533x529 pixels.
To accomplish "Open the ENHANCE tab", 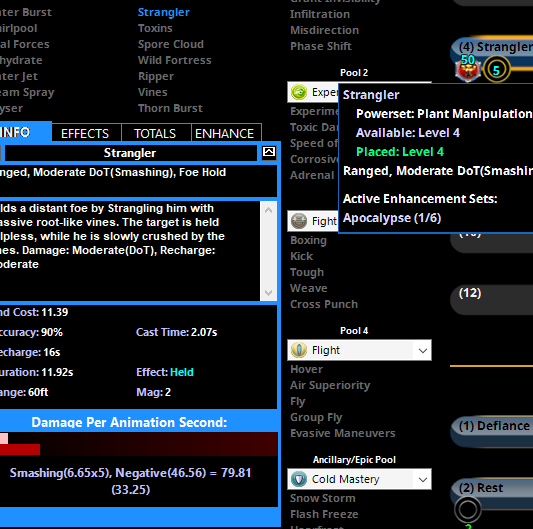I will (226, 133).
